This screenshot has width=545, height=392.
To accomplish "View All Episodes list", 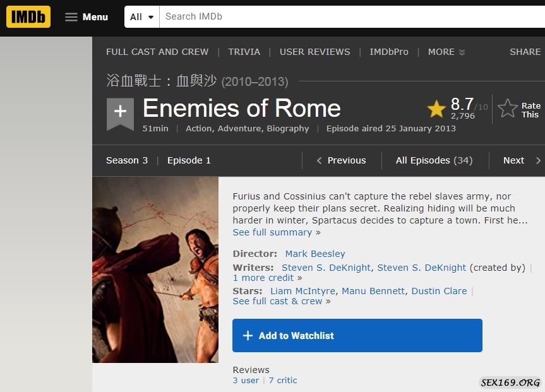I will pyautogui.click(x=434, y=160).
